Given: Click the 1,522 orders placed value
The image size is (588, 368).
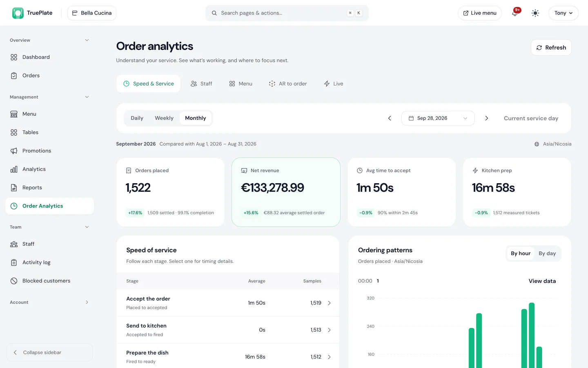Looking at the screenshot, I should click(x=138, y=188).
